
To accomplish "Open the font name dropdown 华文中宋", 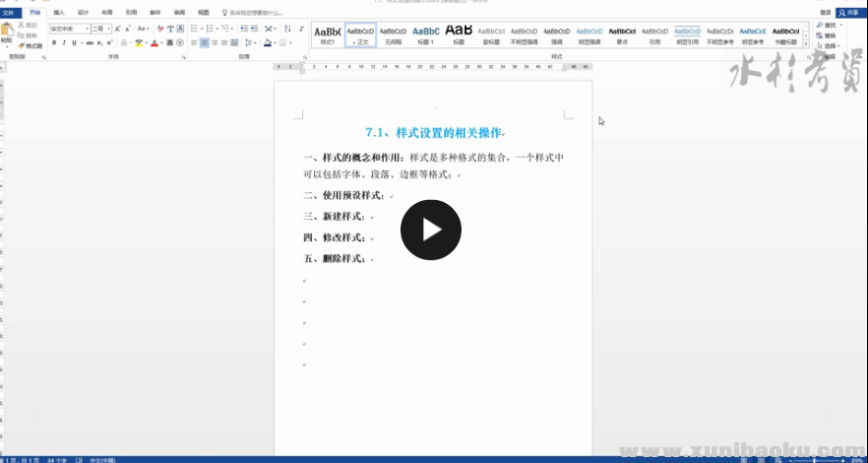I will (x=69, y=30).
